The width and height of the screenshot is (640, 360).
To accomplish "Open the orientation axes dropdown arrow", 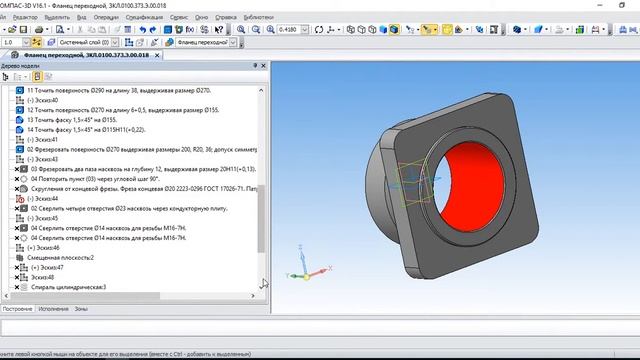I will (x=338, y=29).
